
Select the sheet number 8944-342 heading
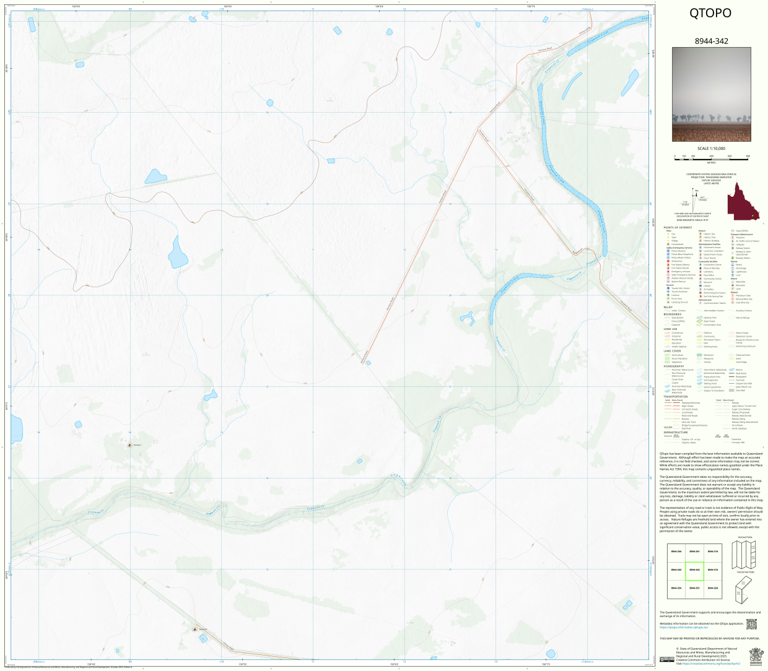711,41
